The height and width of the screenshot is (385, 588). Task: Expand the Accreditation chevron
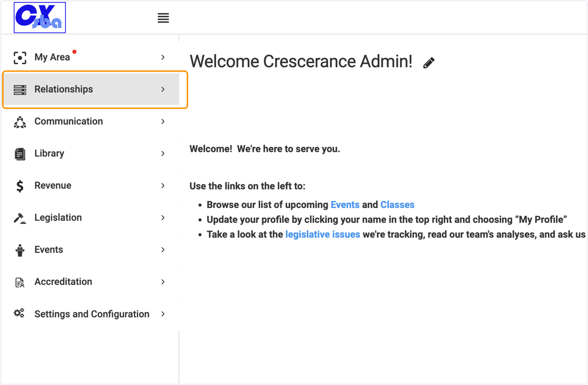163,282
